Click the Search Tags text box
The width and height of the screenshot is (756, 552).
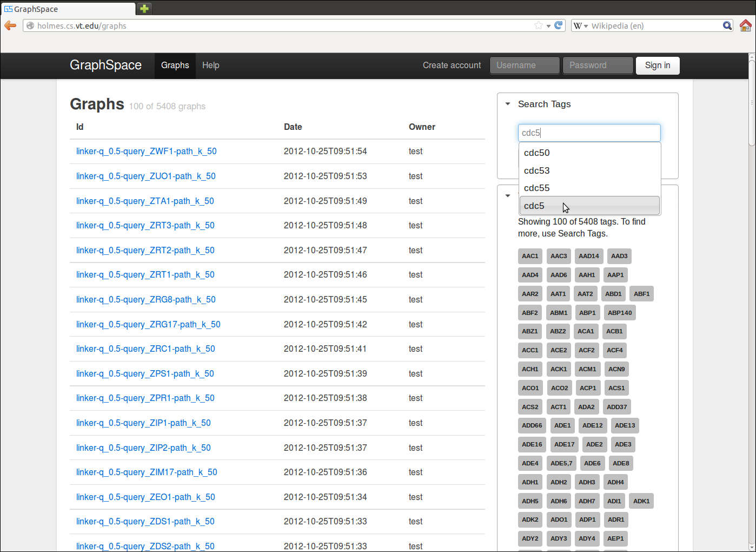(589, 133)
